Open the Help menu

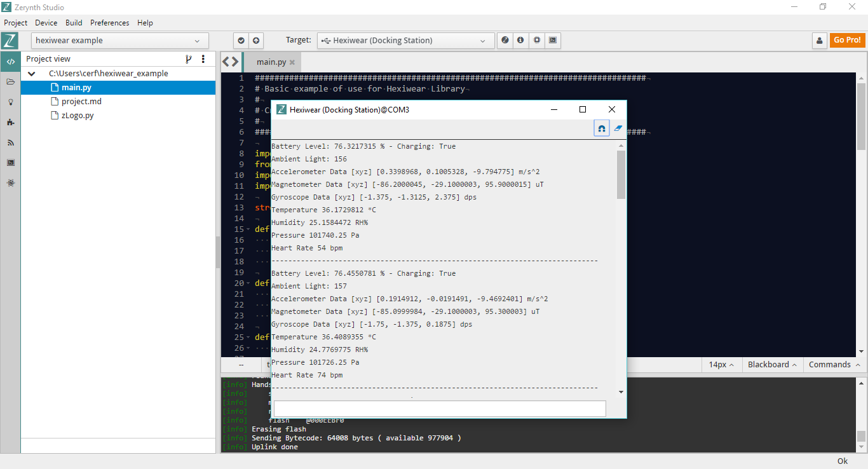(146, 23)
